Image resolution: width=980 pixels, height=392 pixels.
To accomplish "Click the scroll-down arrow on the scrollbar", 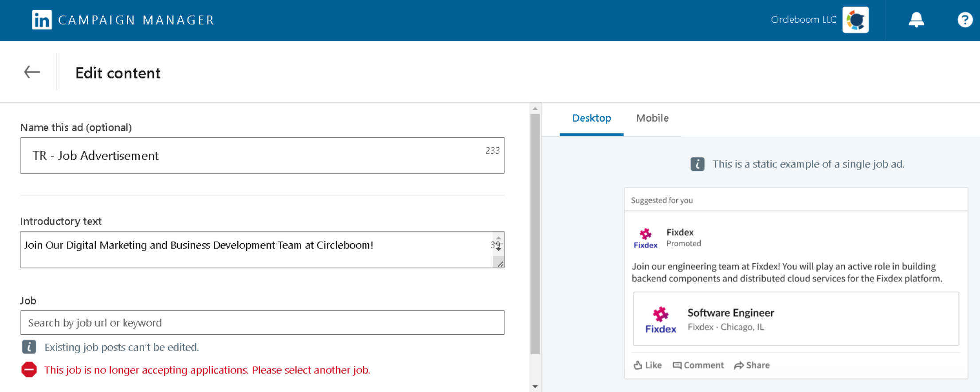I will [x=535, y=386].
